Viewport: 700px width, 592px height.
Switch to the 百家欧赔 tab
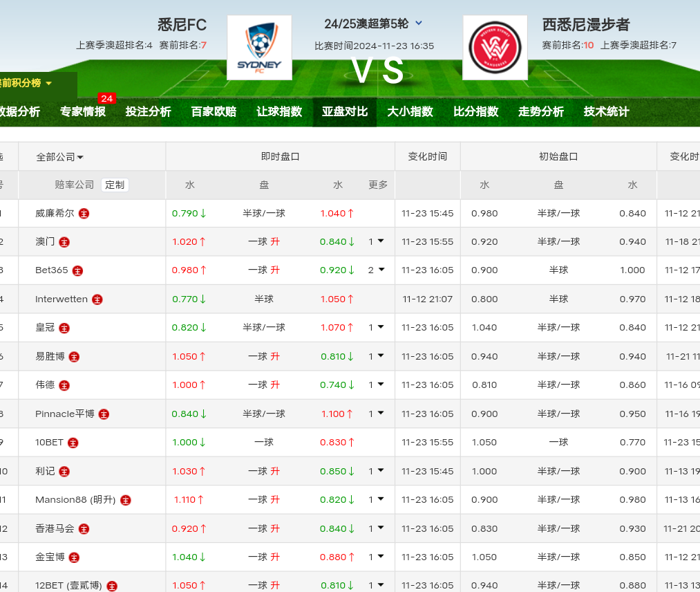point(214,112)
